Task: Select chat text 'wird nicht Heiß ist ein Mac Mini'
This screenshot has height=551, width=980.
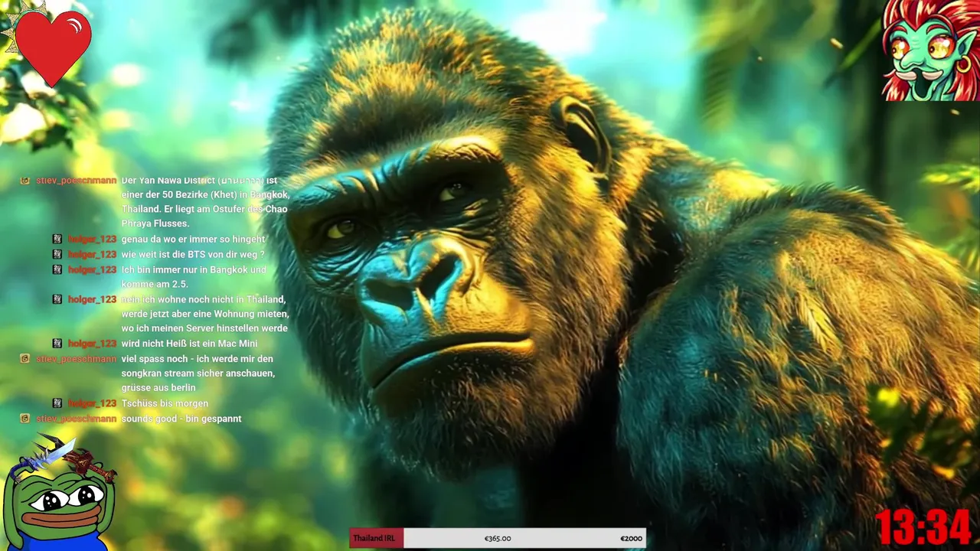Action: 189,344
